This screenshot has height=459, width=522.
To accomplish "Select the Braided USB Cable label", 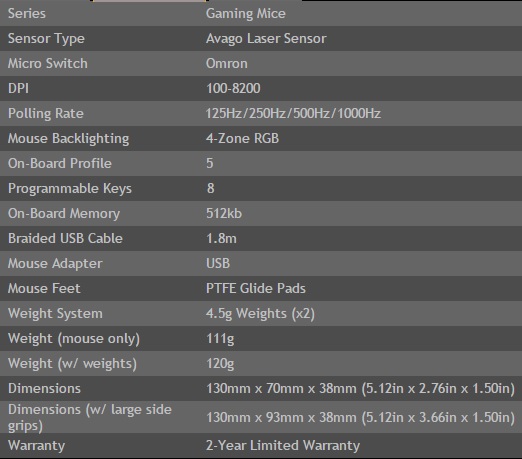I will 65,238.
